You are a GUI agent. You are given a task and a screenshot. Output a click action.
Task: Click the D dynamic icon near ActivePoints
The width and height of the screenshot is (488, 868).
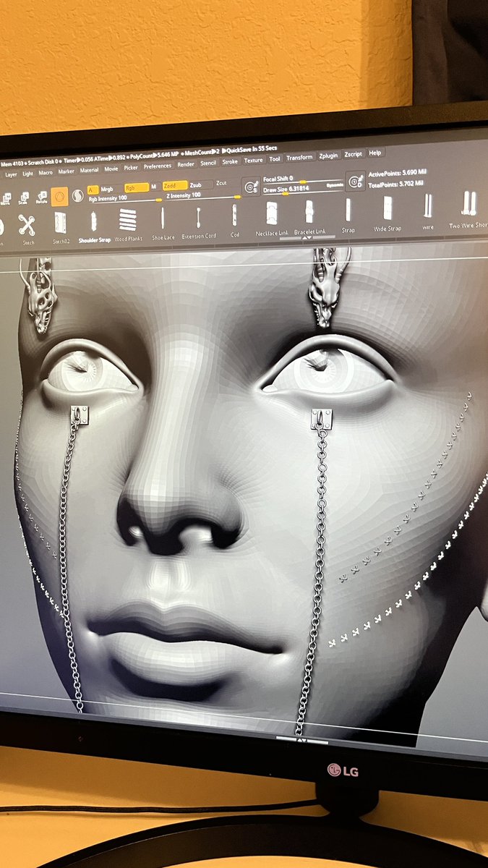(355, 181)
